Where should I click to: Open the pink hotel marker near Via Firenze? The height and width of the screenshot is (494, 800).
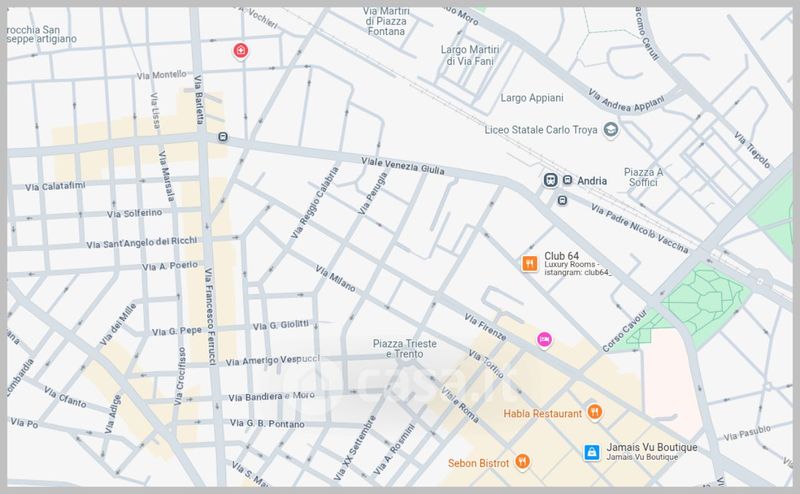[545, 339]
